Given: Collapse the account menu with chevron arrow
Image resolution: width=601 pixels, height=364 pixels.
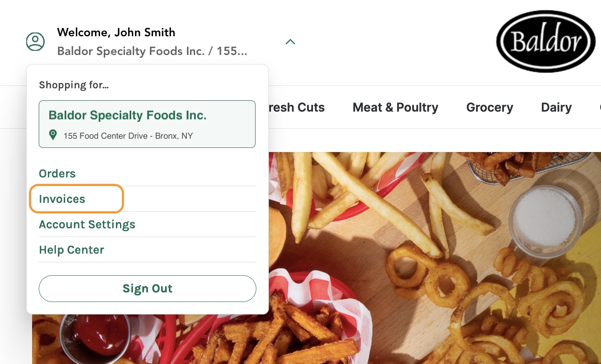Looking at the screenshot, I should point(290,42).
